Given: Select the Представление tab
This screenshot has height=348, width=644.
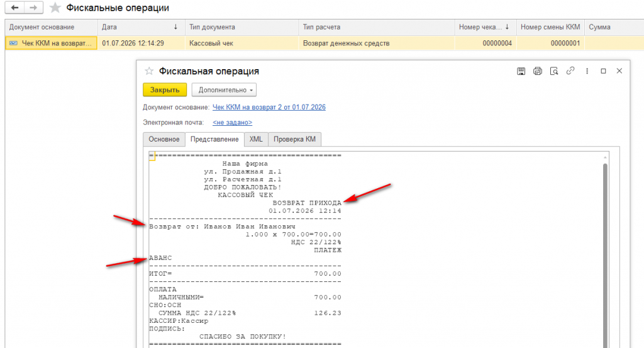Looking at the screenshot, I should (x=214, y=139).
